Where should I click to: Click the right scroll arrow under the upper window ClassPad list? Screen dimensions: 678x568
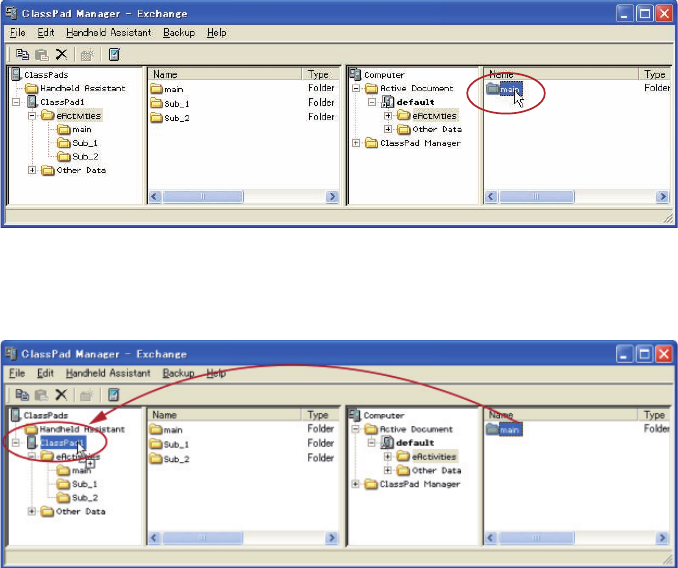click(x=332, y=197)
